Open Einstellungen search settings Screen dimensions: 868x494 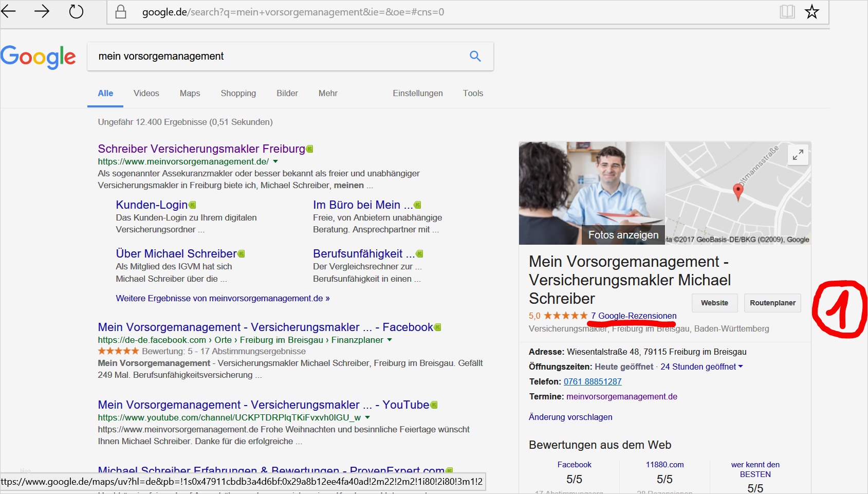(418, 93)
